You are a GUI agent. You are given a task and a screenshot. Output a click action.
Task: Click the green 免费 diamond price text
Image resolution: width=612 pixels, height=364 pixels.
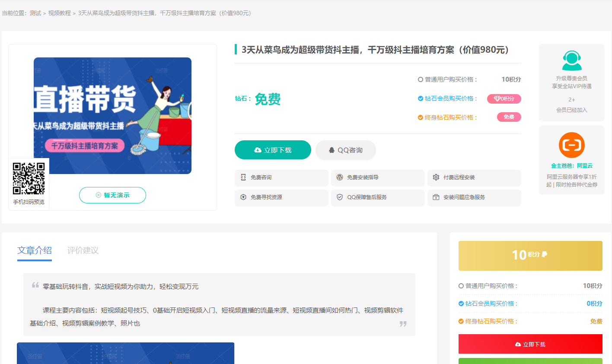pos(268,99)
